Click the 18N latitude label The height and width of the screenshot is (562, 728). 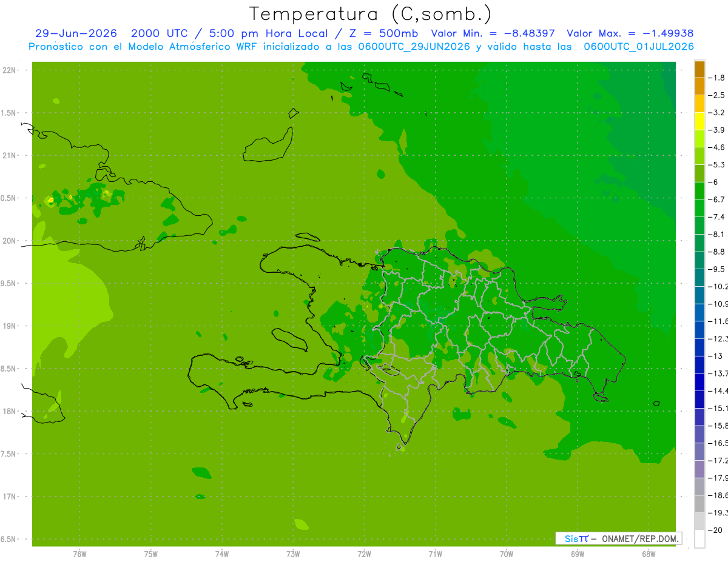(10, 412)
